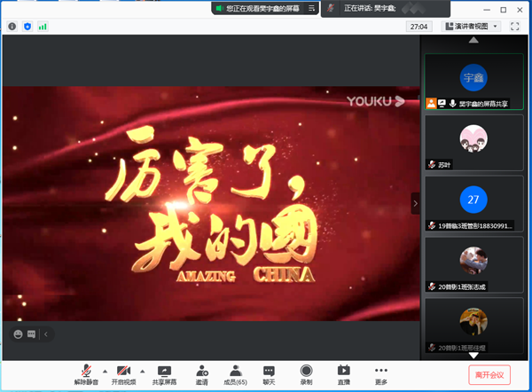
Task: Open audio options arrow beside 解除静音
Action: 104,371
